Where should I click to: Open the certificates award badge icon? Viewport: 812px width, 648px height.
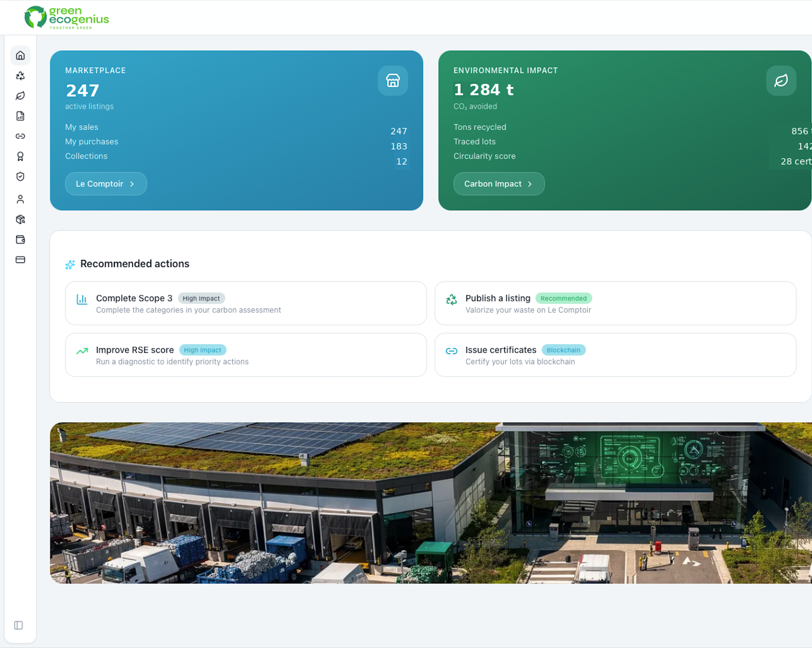point(20,156)
